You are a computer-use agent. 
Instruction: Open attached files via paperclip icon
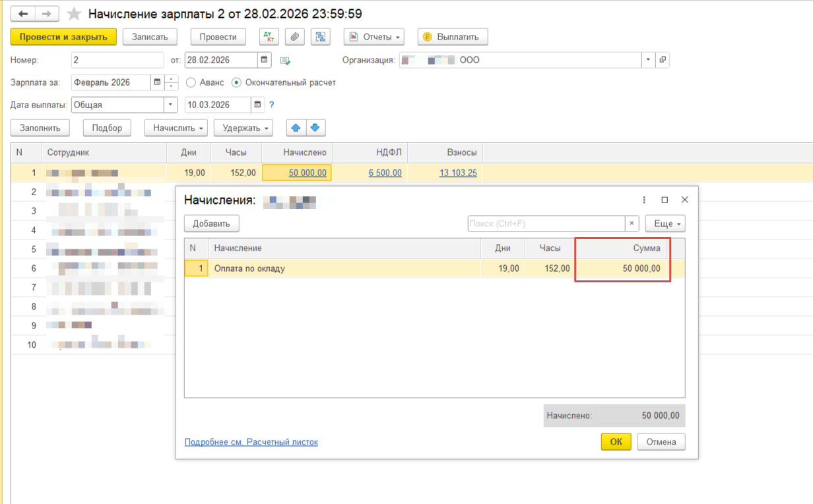(294, 37)
